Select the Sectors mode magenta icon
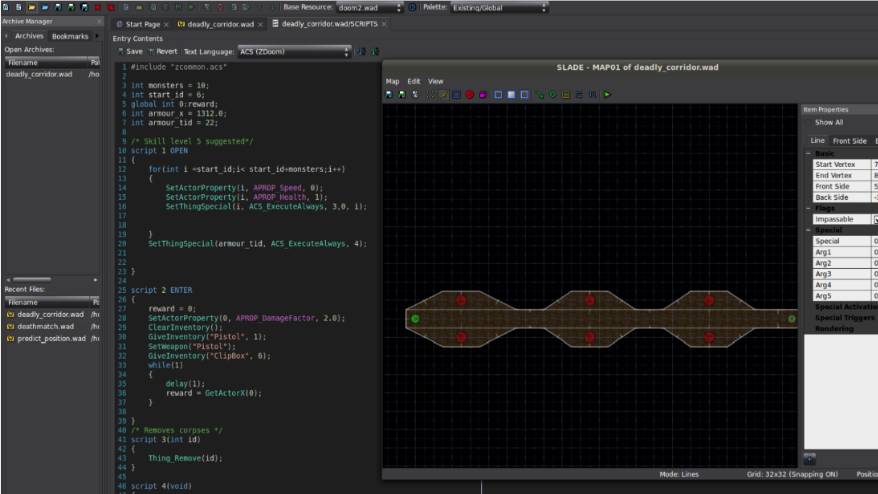This screenshot has height=494, width=878. tap(482, 95)
